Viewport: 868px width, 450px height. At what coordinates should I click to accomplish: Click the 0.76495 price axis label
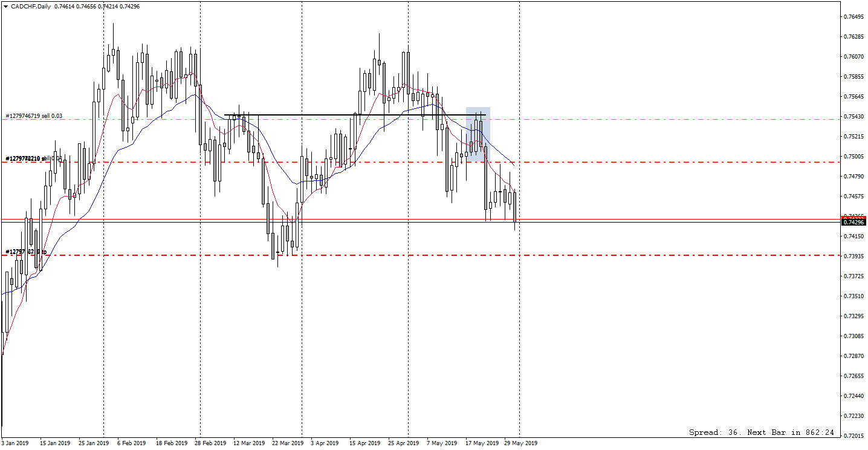852,16
